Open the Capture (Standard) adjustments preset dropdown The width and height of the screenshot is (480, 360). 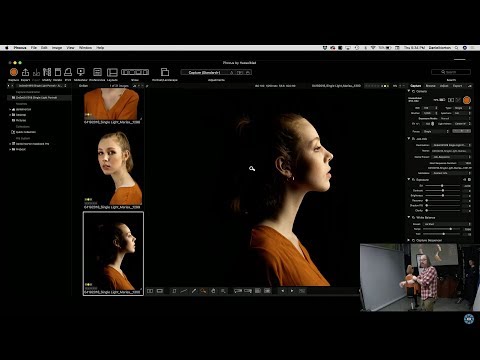(204, 72)
